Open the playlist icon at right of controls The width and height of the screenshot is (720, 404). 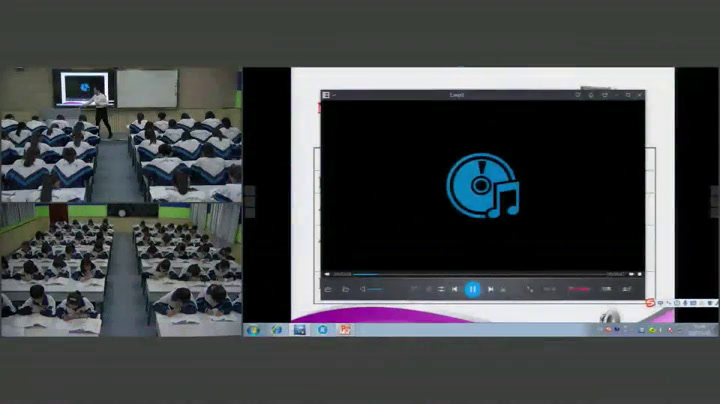(627, 289)
